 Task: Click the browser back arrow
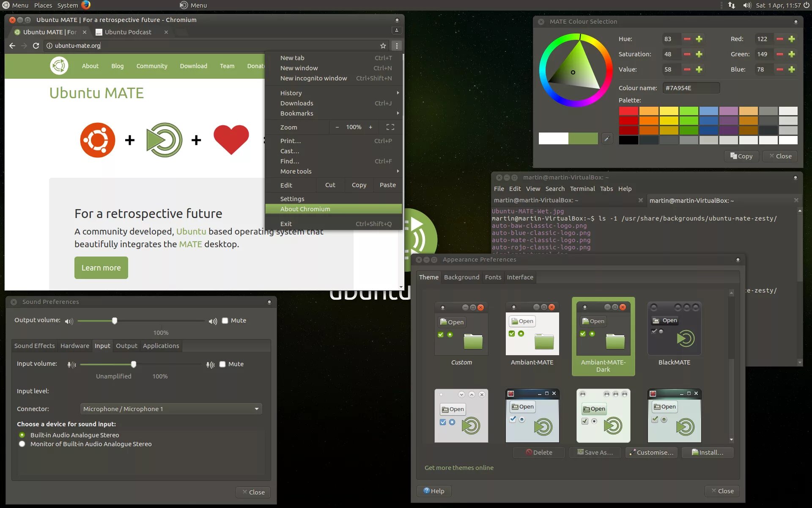point(12,46)
